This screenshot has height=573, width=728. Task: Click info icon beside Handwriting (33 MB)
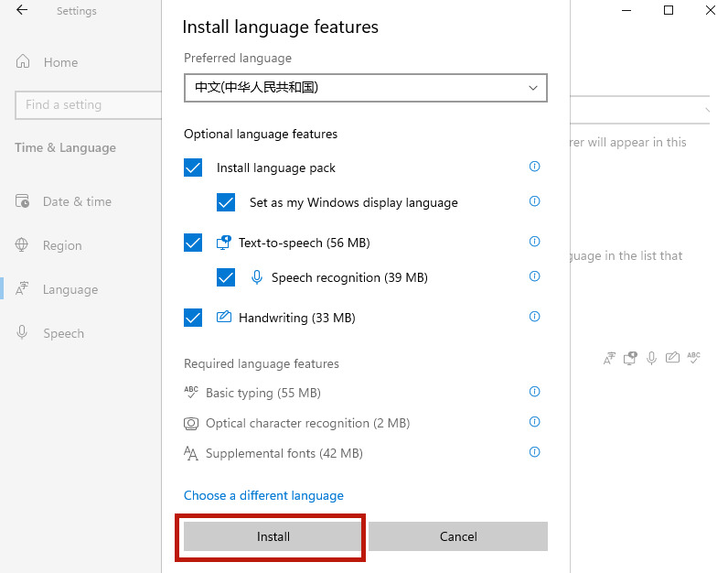(x=535, y=317)
